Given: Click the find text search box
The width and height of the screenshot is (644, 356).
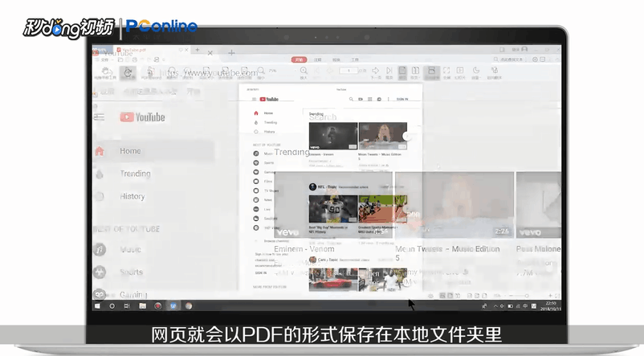Looking at the screenshot, I should click(508, 59).
